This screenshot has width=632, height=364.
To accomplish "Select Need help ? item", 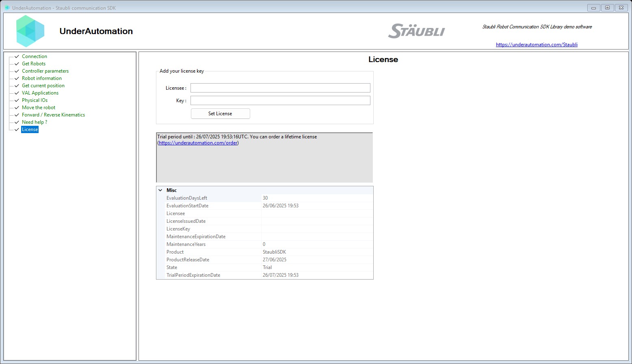I will point(35,122).
